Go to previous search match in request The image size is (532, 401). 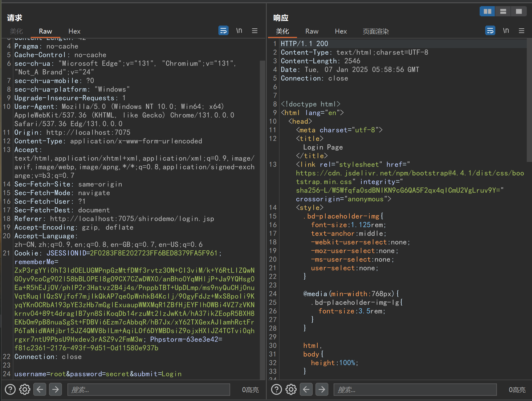tap(40, 390)
